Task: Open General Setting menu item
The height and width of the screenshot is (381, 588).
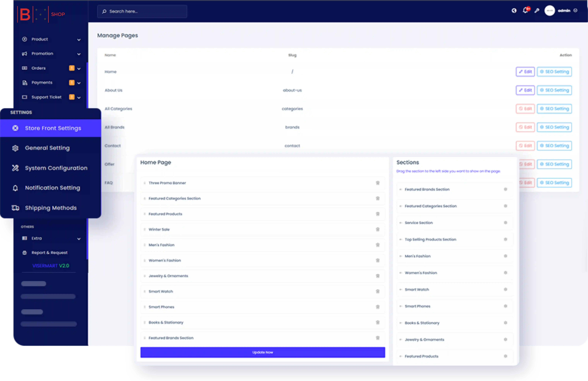Action: (47, 148)
